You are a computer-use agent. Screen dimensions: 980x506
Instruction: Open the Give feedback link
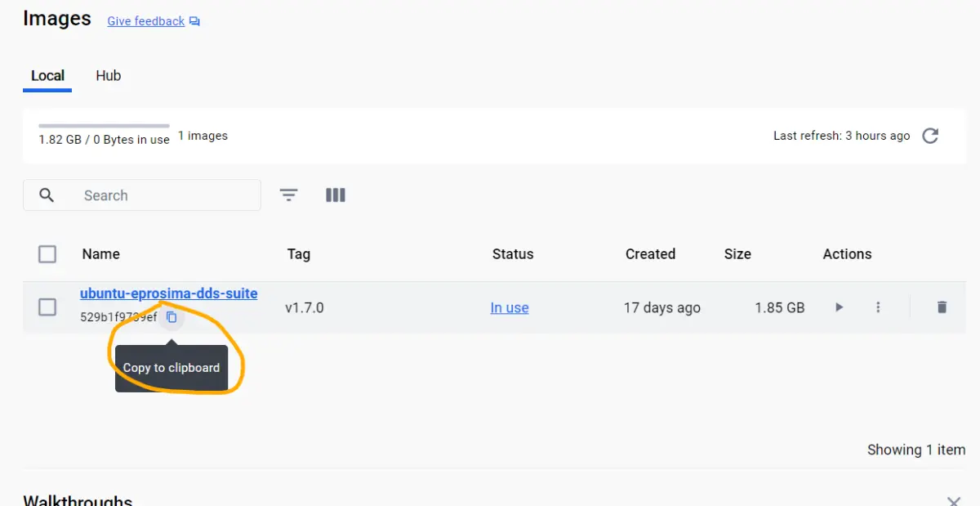145,21
